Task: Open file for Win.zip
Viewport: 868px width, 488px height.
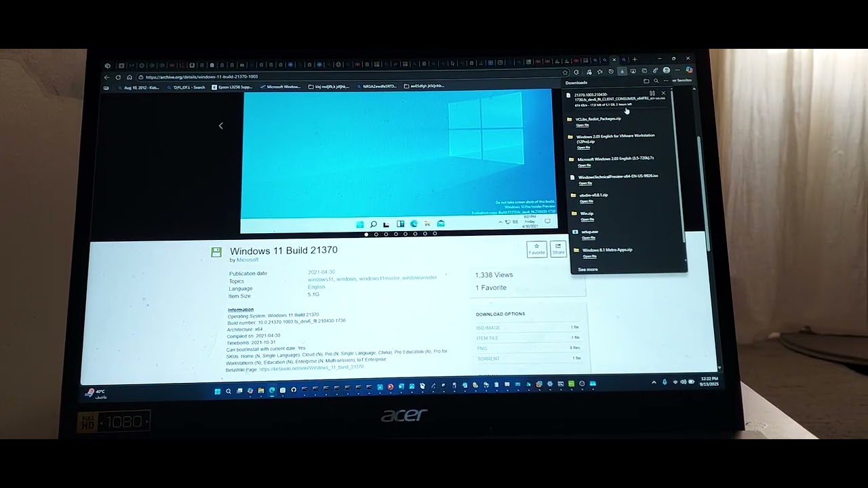Action: [587, 220]
